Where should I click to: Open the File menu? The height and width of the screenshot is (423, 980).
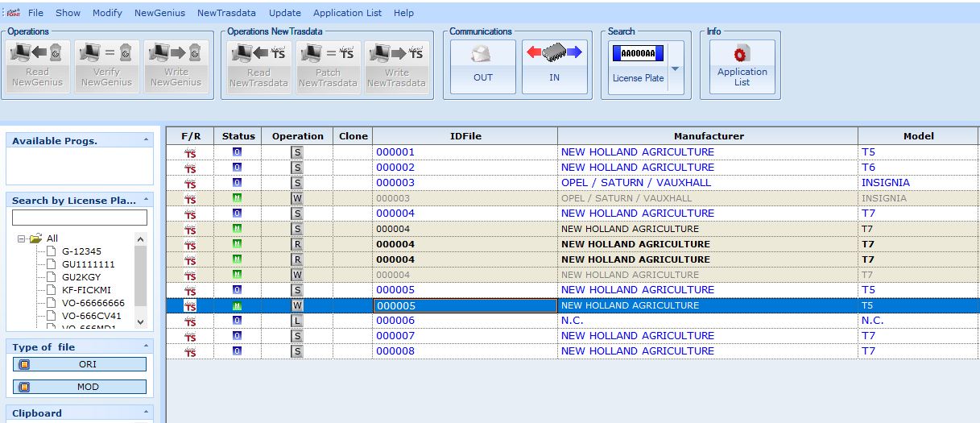(36, 13)
